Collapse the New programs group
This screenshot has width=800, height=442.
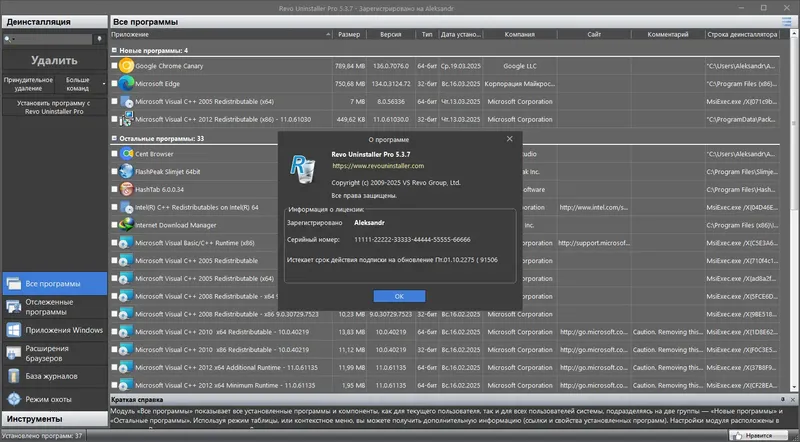[114, 51]
